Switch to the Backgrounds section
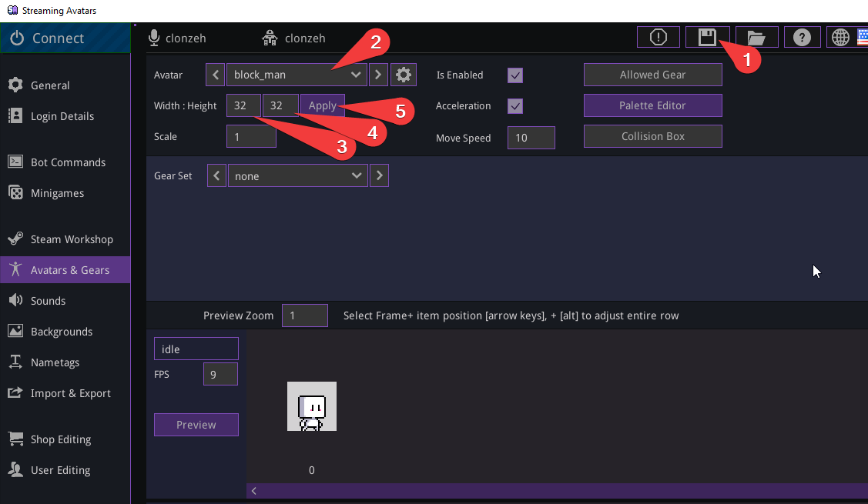This screenshot has height=504, width=868. coord(62,332)
